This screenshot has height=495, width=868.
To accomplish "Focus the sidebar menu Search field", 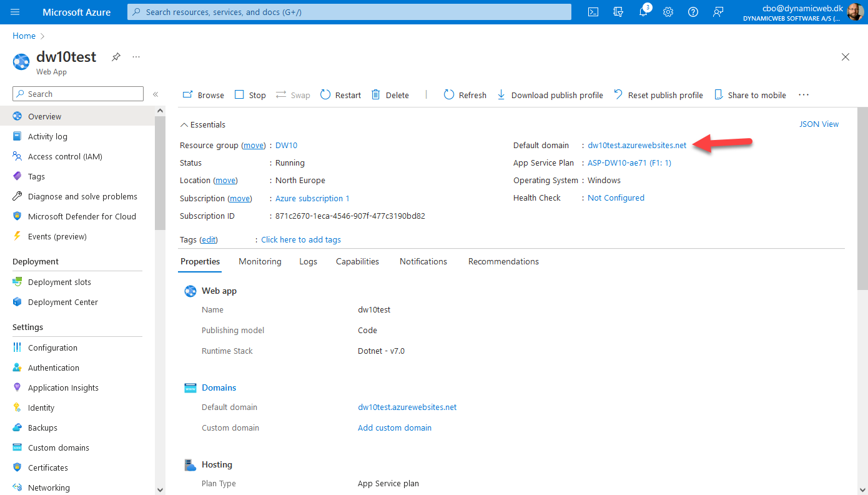I will coord(78,94).
